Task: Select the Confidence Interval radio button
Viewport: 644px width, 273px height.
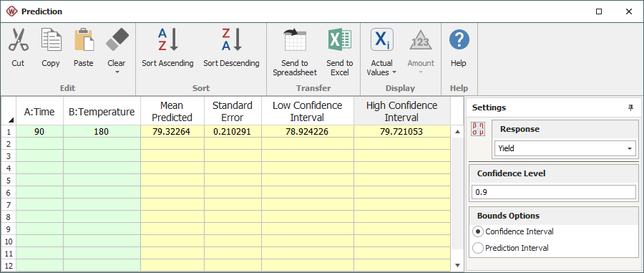Action: point(478,231)
